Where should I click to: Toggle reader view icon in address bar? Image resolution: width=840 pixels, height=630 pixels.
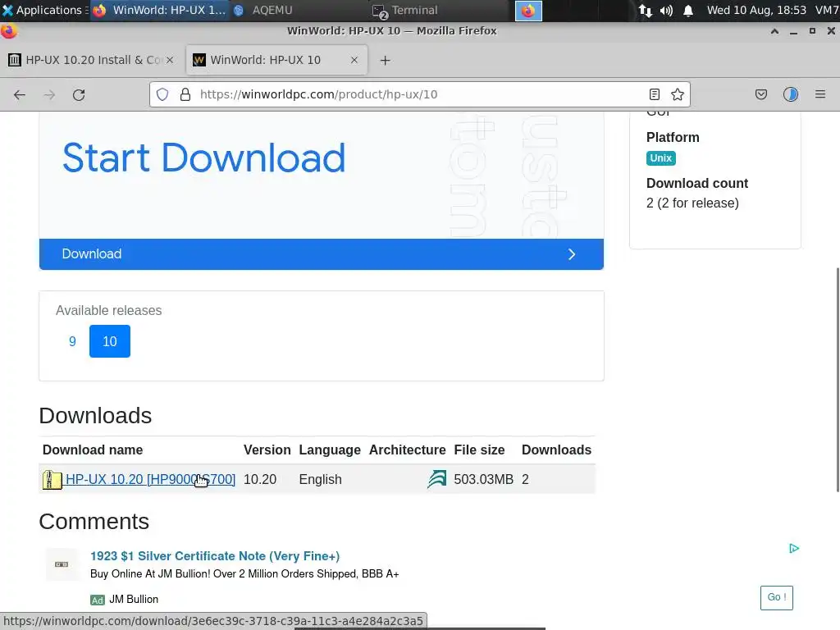654,95
